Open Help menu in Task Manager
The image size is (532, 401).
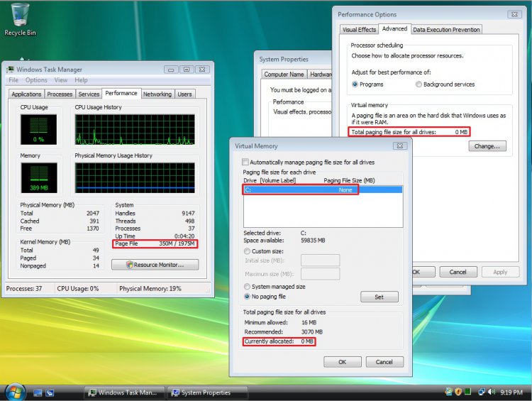(x=81, y=80)
